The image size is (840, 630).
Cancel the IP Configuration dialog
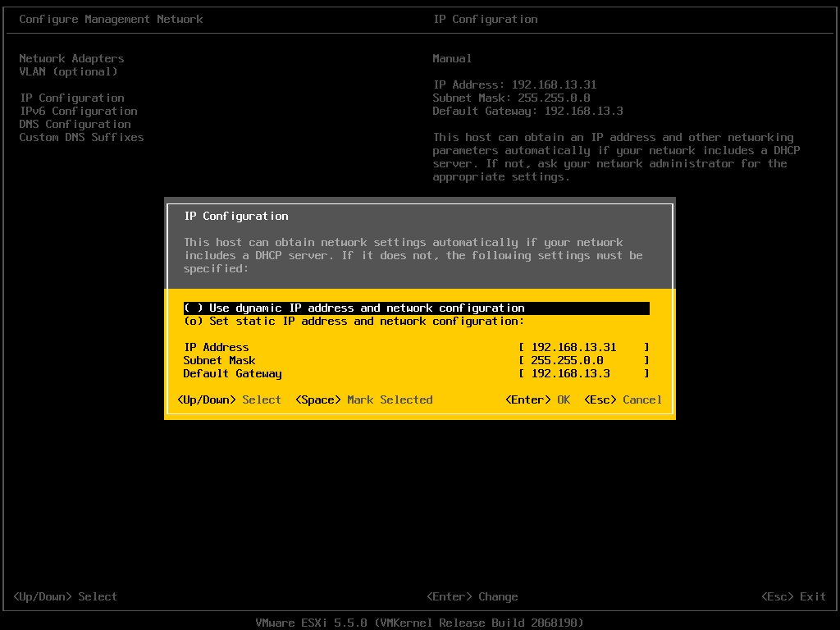click(x=625, y=399)
